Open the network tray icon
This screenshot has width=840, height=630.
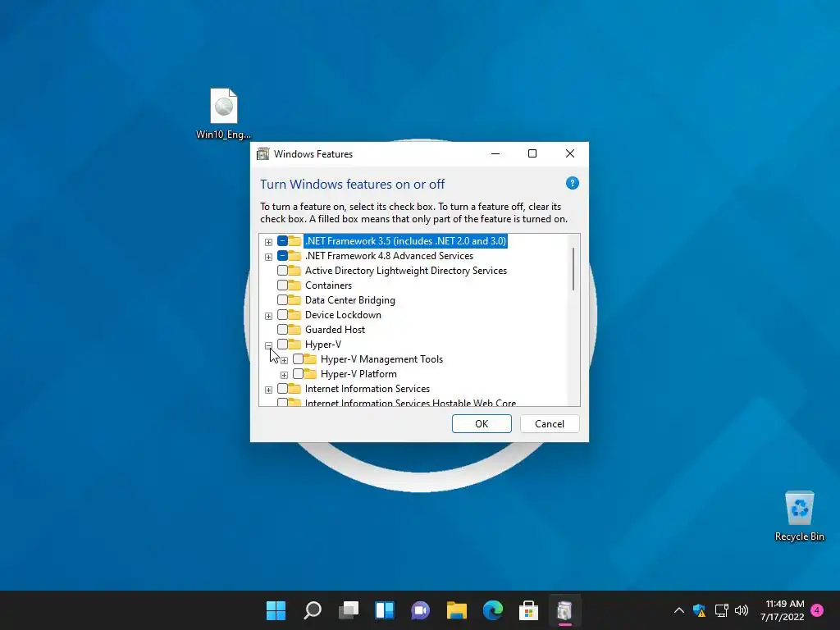(x=721, y=610)
